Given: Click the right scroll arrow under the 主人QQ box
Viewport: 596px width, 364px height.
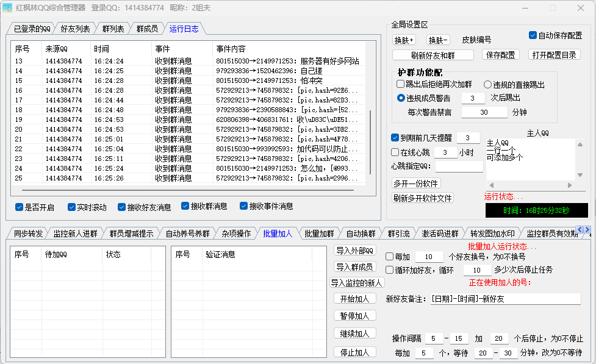Looking at the screenshot, I should point(570,185).
